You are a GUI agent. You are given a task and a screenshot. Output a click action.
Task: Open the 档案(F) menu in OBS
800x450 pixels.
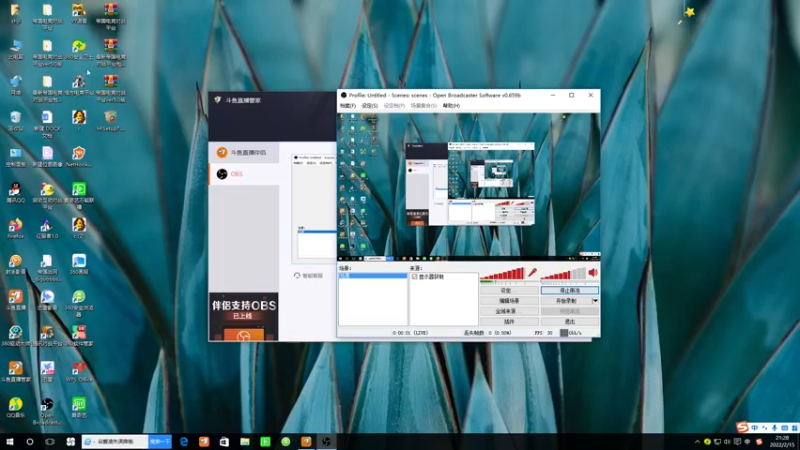(x=348, y=106)
